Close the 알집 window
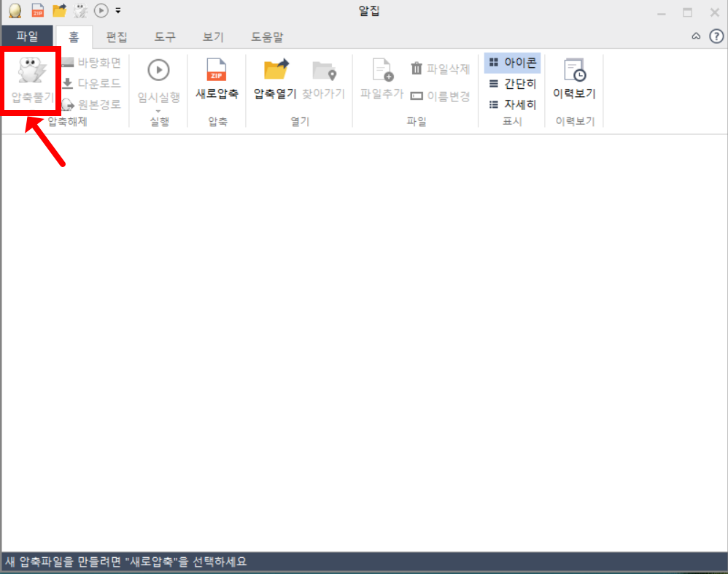The image size is (728, 574). point(715,12)
